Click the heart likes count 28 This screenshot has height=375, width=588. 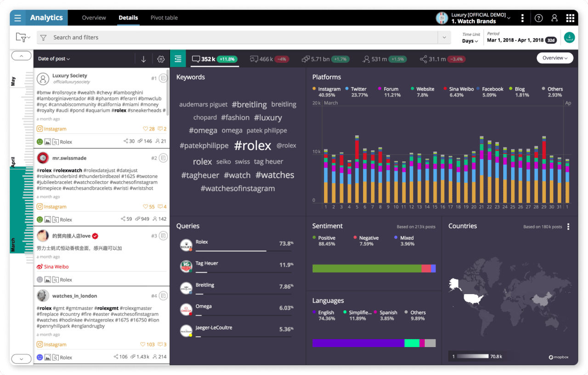point(149,129)
